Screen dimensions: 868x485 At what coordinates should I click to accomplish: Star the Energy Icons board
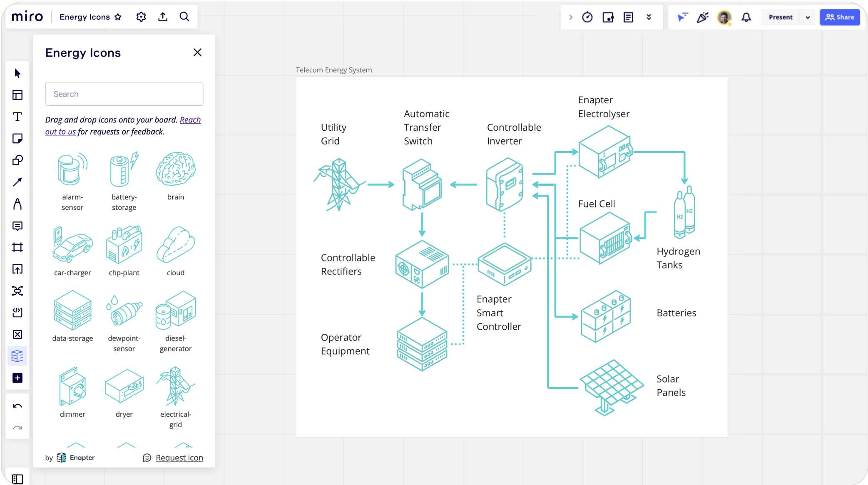[x=118, y=17]
